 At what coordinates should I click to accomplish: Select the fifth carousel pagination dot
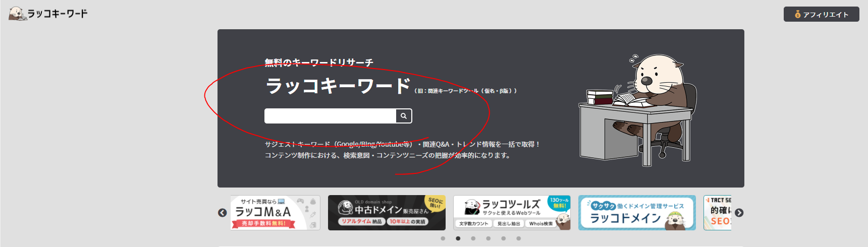[504, 238]
